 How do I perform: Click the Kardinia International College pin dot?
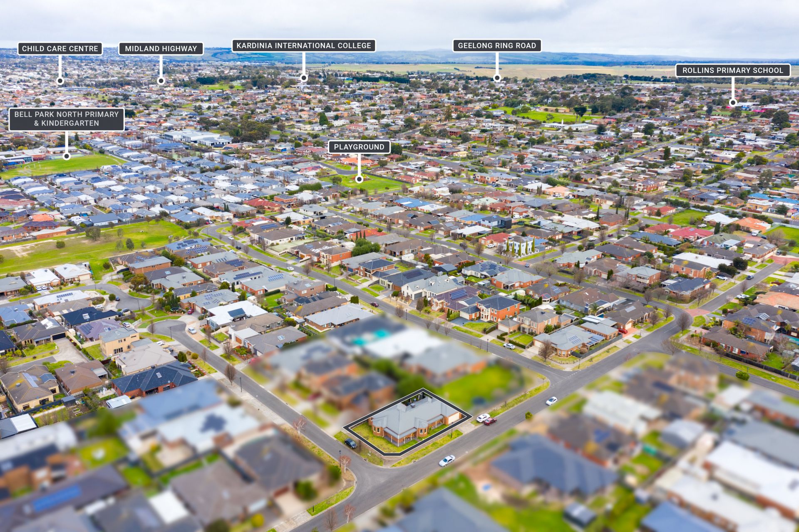click(304, 78)
